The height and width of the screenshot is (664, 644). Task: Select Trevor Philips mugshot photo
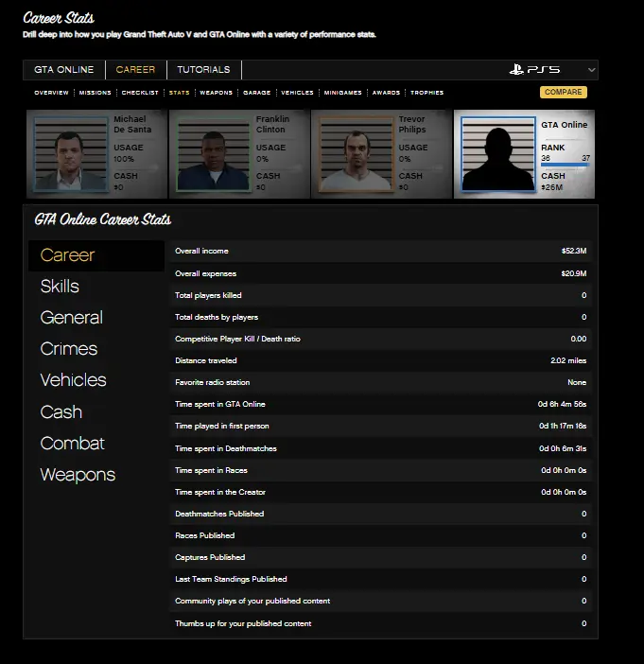coord(356,154)
